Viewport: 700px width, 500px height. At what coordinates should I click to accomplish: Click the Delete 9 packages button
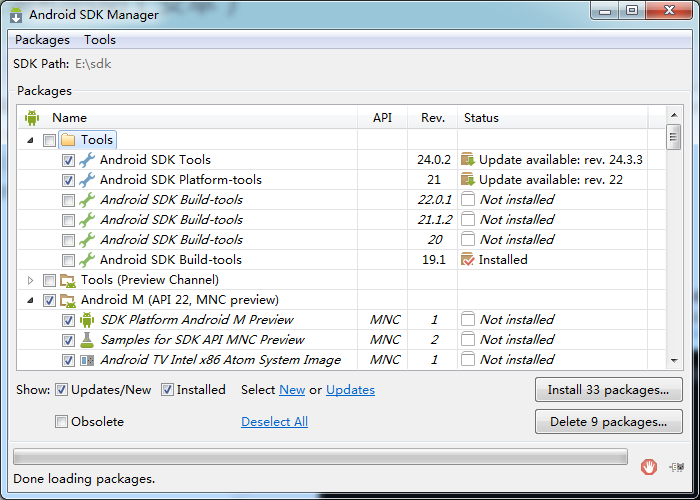[x=608, y=421]
